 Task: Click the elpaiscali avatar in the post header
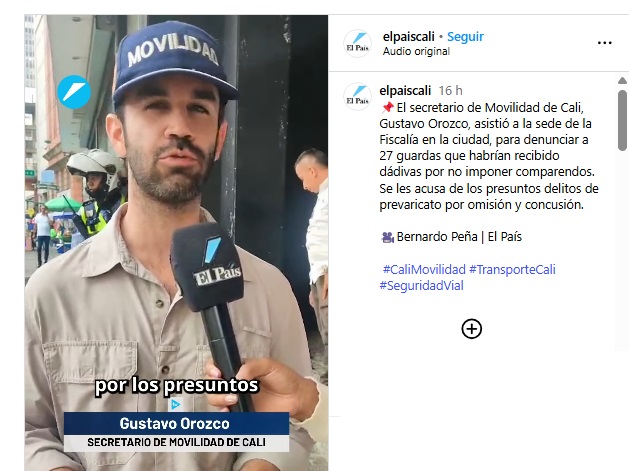coord(357,43)
